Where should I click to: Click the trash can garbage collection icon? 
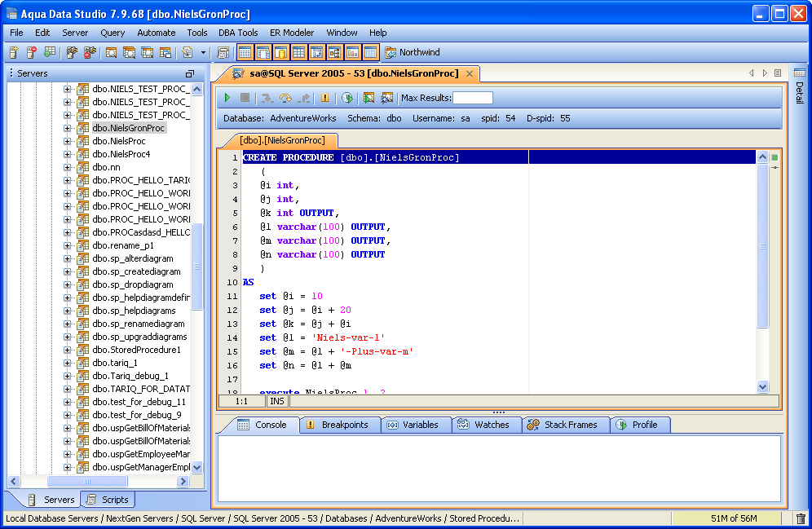[x=801, y=518]
